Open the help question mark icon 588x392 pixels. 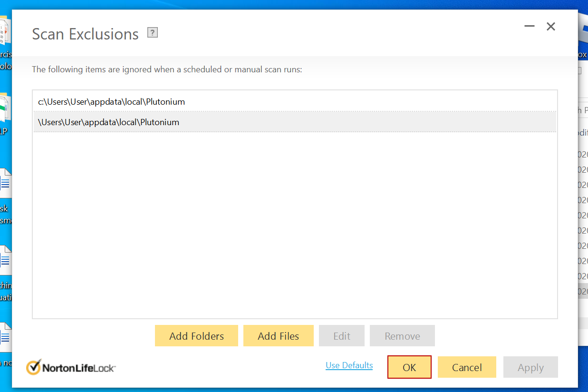[x=152, y=33]
